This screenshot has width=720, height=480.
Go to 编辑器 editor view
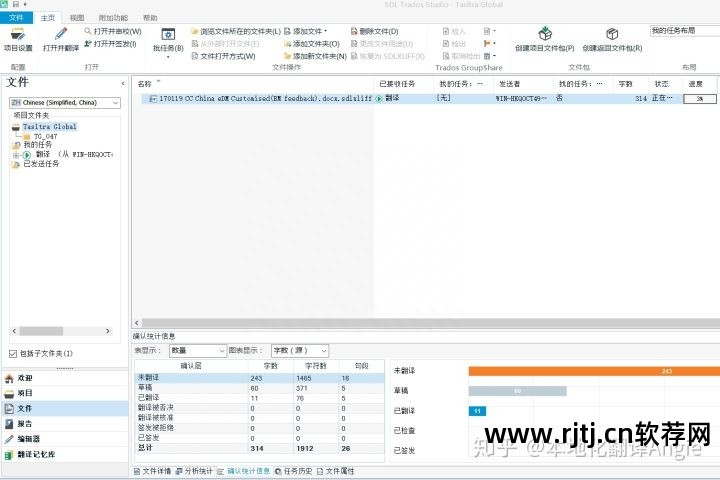point(65,439)
